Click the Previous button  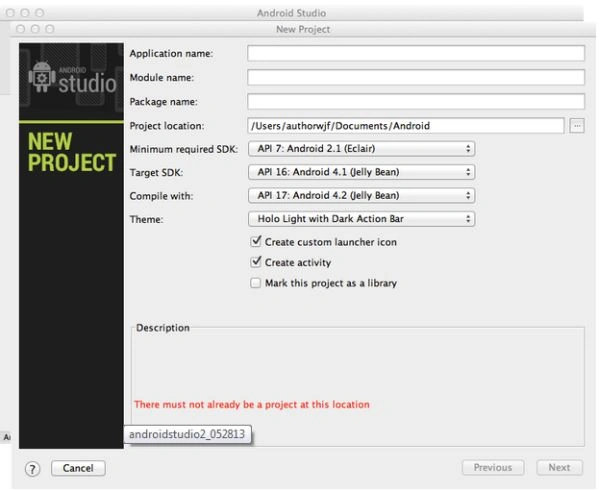pyautogui.click(x=493, y=468)
